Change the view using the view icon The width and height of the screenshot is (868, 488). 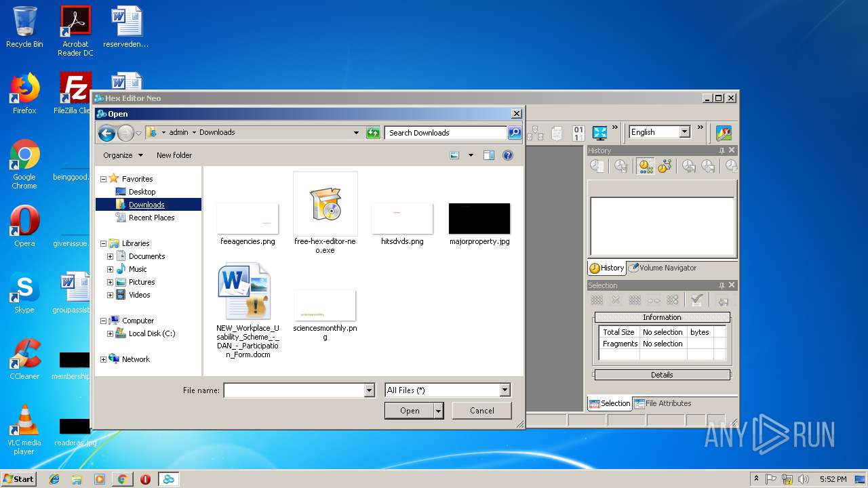coord(454,155)
